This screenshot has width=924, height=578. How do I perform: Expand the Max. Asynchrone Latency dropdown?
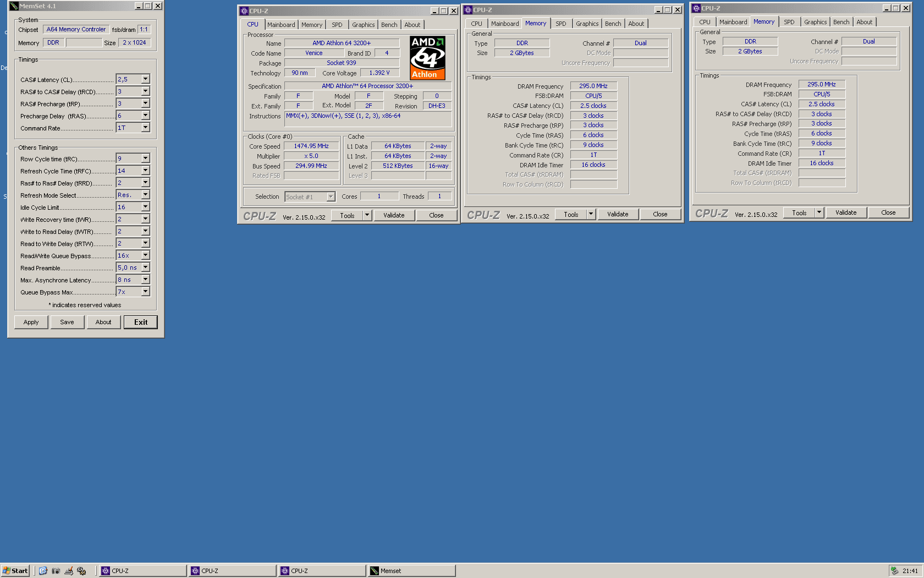pos(146,280)
